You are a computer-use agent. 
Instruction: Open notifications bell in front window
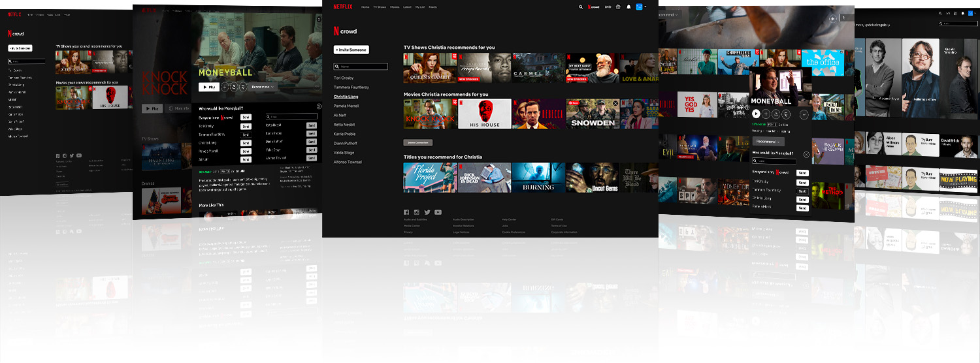pos(629,7)
